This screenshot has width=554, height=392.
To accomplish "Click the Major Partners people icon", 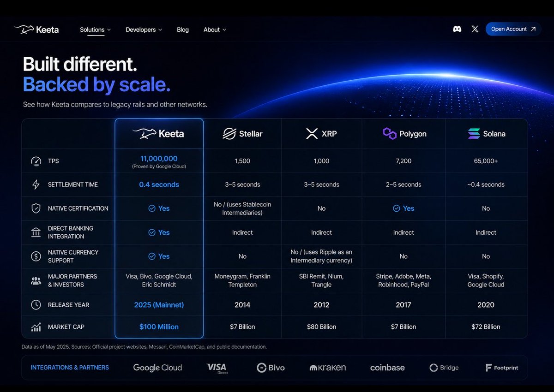I will (36, 280).
